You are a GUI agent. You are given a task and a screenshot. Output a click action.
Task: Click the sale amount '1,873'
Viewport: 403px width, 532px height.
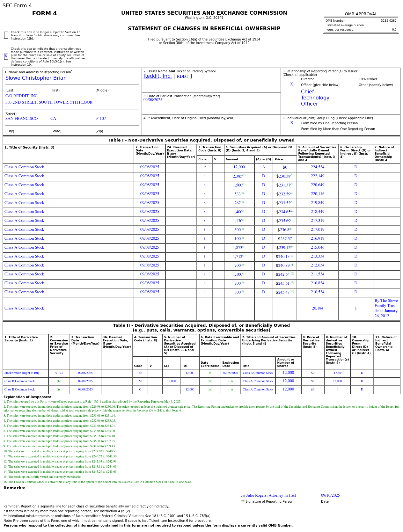click(x=238, y=248)
